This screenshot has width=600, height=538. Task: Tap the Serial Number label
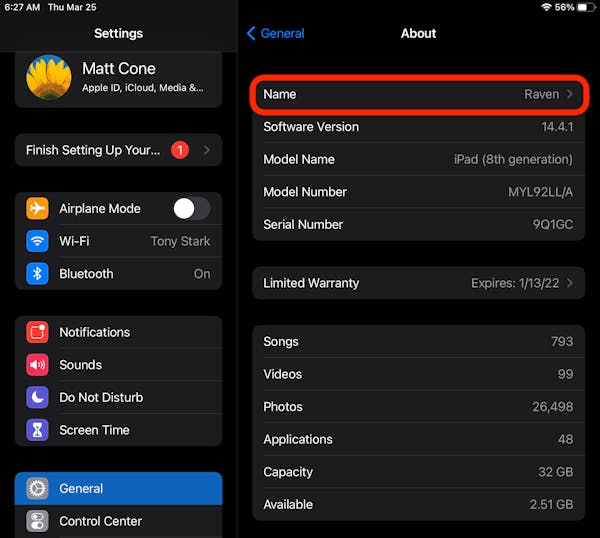pos(303,225)
